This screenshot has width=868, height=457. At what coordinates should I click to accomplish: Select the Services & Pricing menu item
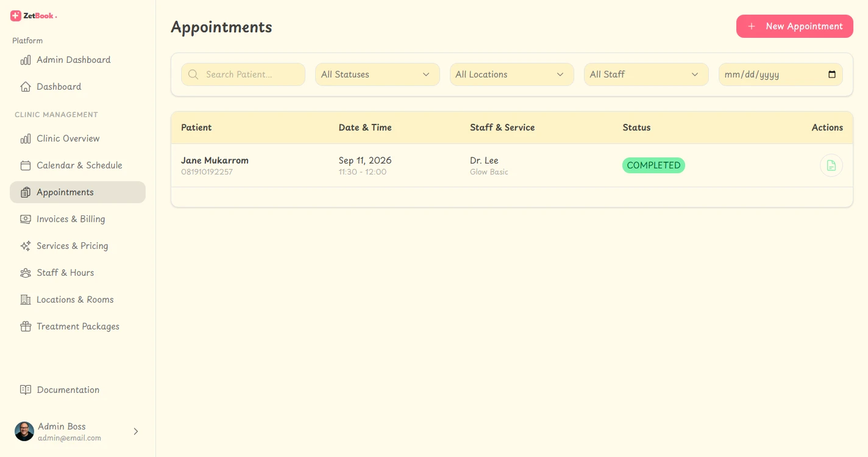pyautogui.click(x=77, y=246)
